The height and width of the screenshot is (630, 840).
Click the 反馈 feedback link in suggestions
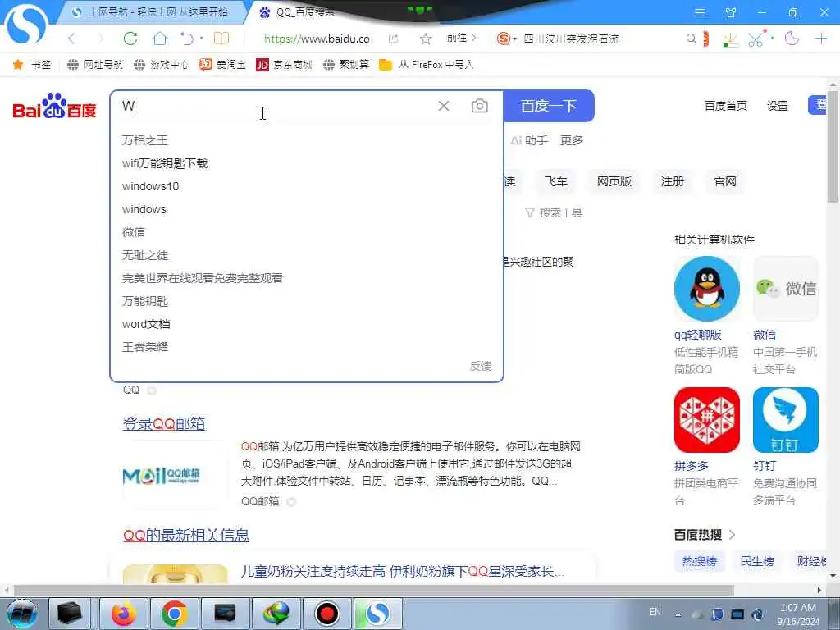click(481, 366)
